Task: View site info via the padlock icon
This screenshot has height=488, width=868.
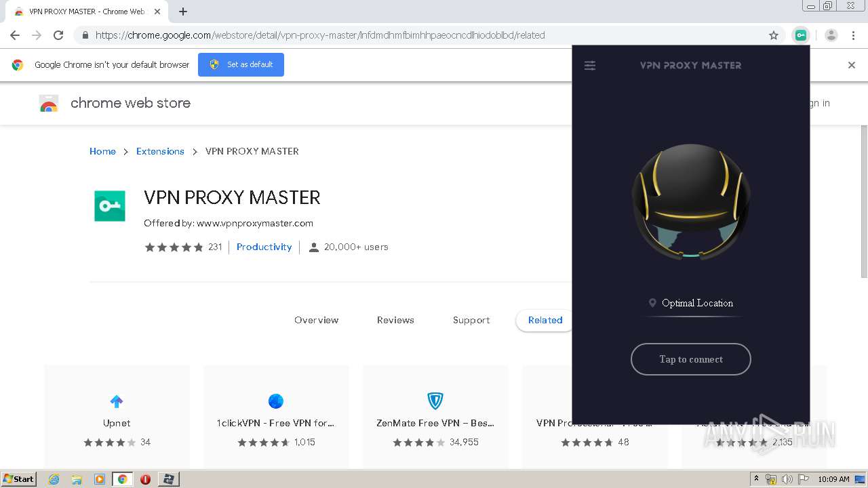Action: coord(85,35)
